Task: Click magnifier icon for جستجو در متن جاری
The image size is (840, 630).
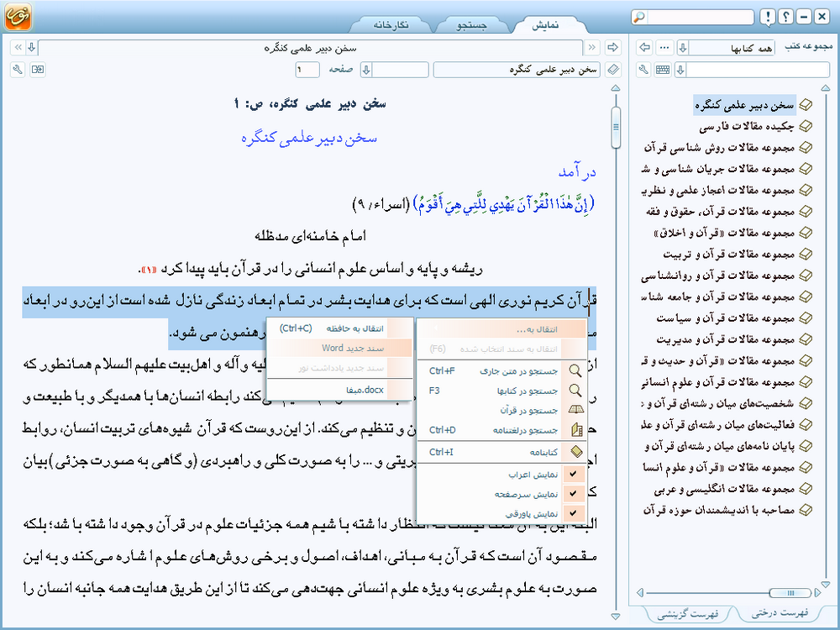Action: click(575, 370)
